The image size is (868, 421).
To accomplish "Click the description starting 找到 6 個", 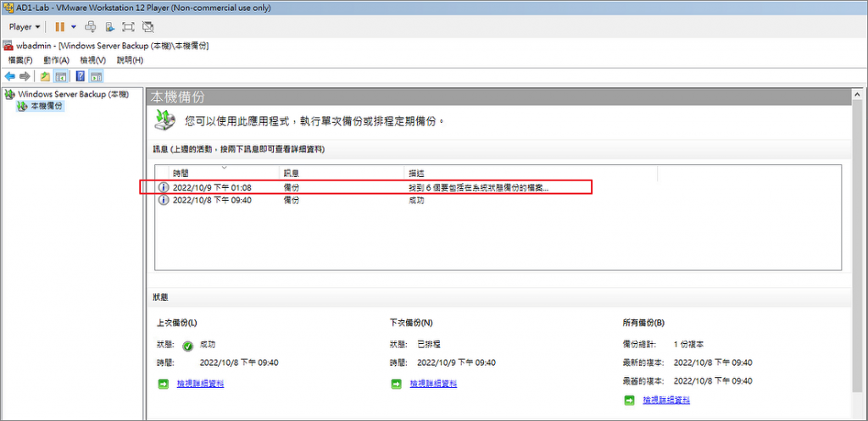I will [x=478, y=187].
